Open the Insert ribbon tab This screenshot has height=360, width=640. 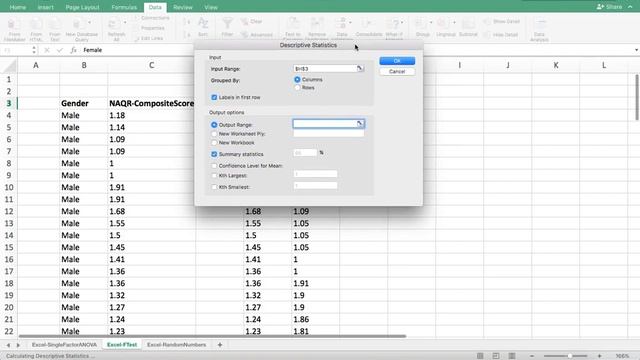pyautogui.click(x=45, y=7)
